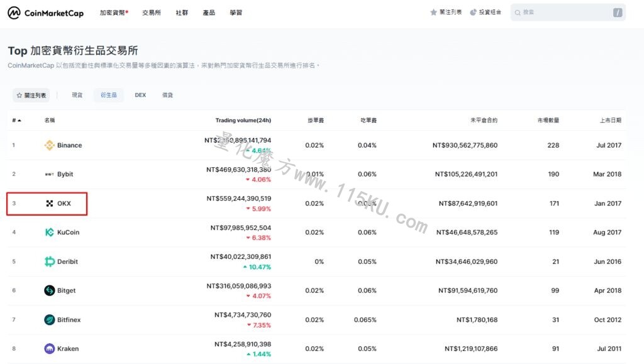Image resolution: width=644 pixels, height=364 pixels.
Task: Sort by 市場數量 column header
Action: point(548,120)
